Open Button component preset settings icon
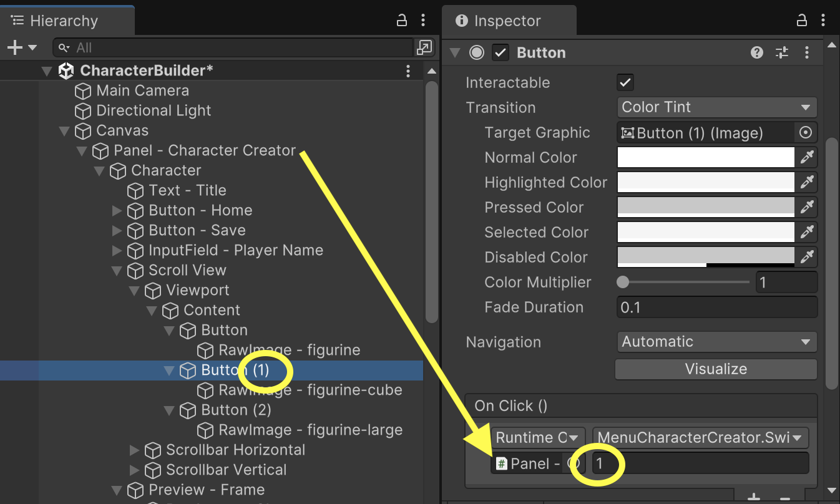This screenshot has height=504, width=840. click(782, 52)
